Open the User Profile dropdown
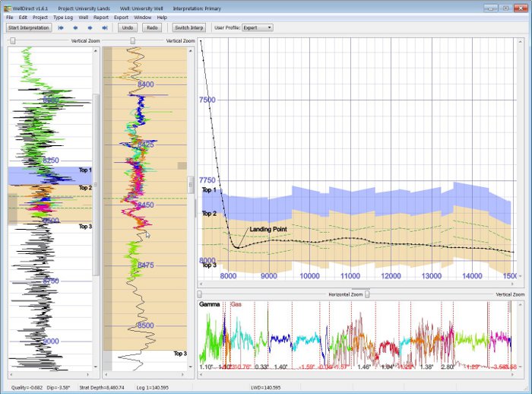This screenshot has width=532, height=394. point(258,28)
